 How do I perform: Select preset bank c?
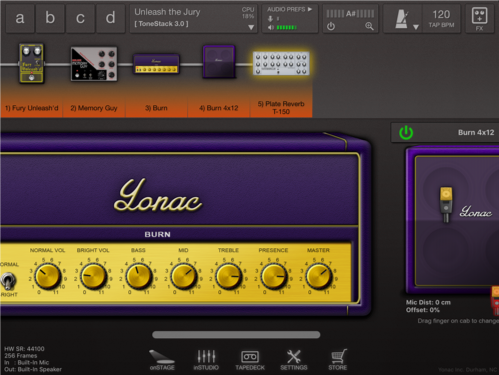coord(80,18)
